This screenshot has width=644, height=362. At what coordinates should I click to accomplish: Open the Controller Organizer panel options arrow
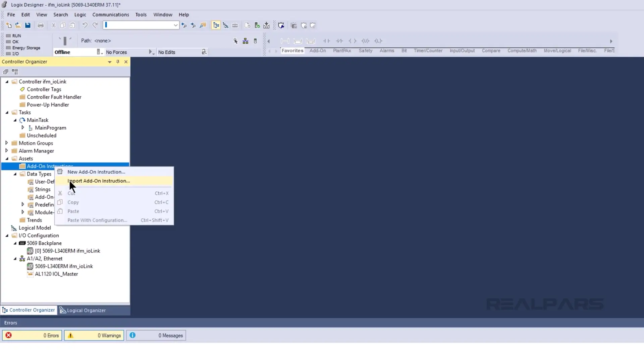(110, 62)
